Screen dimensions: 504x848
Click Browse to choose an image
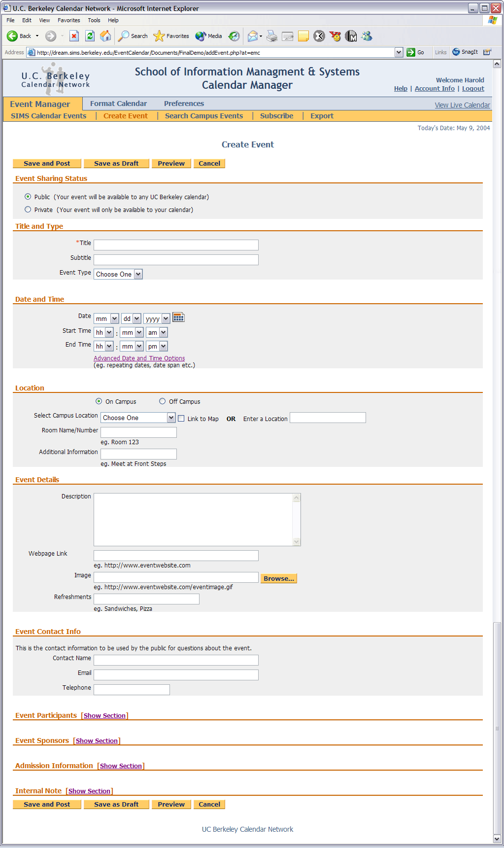[279, 578]
